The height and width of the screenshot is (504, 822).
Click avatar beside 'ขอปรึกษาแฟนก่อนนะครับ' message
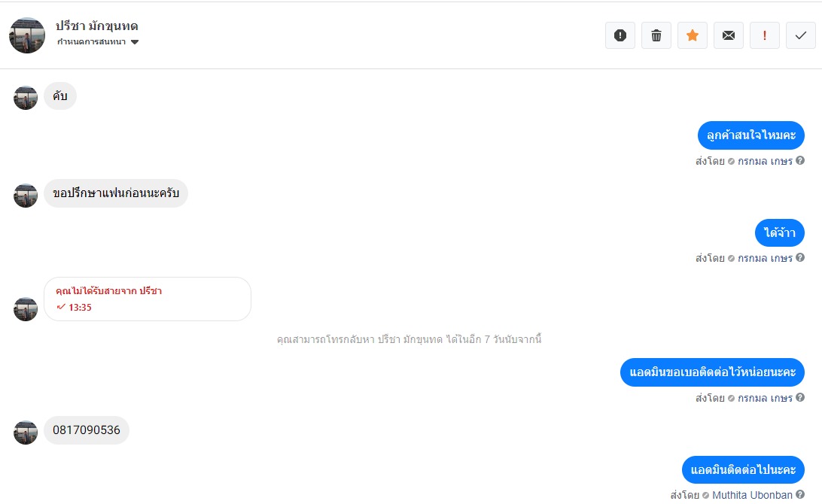coord(26,195)
